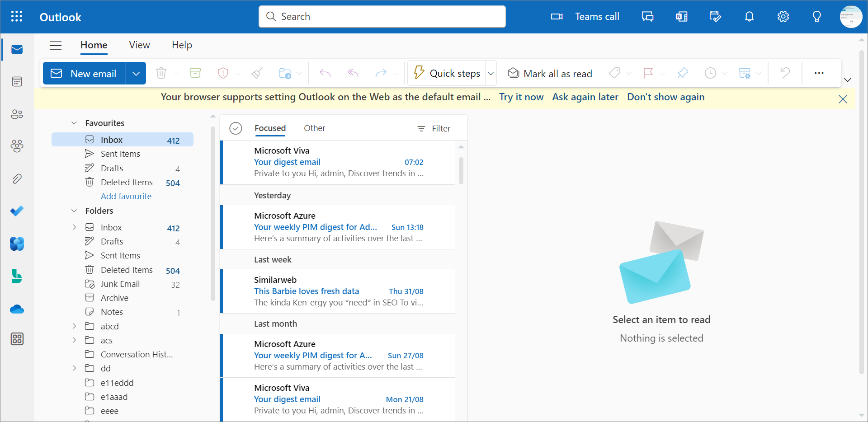Click the Categorize tag icon
This screenshot has height=422, width=868.
click(615, 73)
